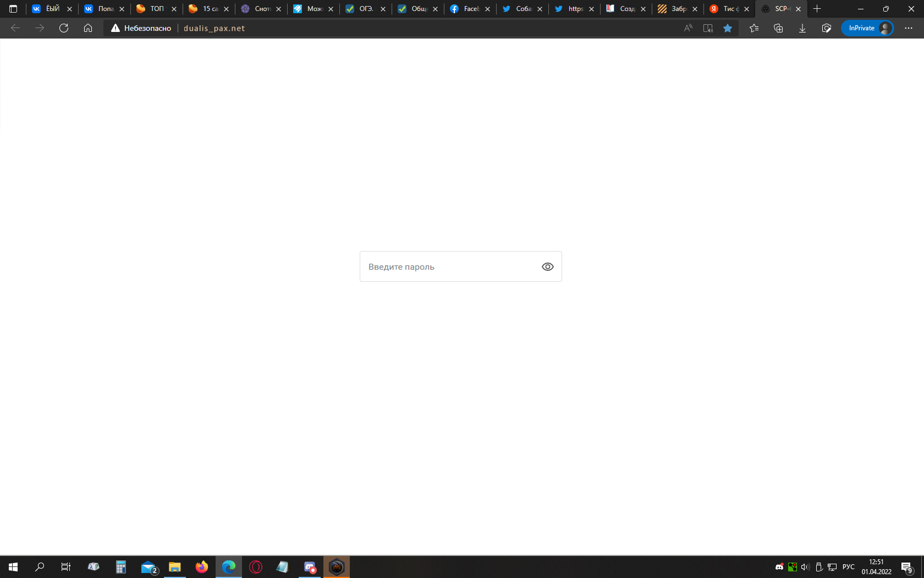924x578 pixels.
Task: Open the Calculator taskbar icon
Action: tap(121, 566)
